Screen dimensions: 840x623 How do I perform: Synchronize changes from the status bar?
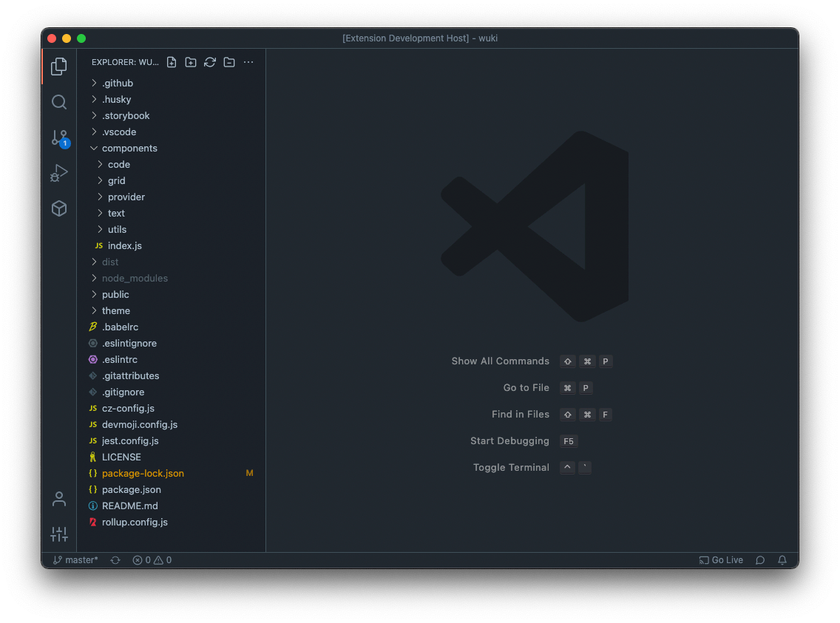tap(115, 560)
